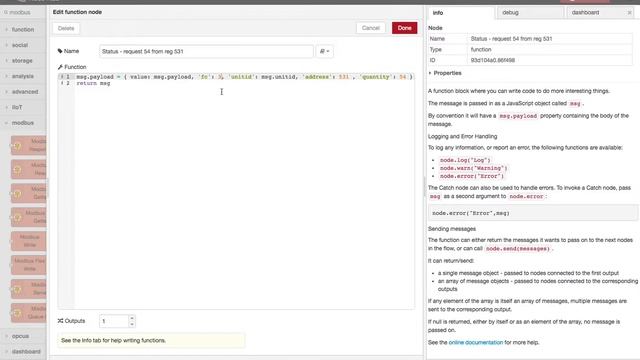
Task: Focus the node Name input field
Action: 206,51
